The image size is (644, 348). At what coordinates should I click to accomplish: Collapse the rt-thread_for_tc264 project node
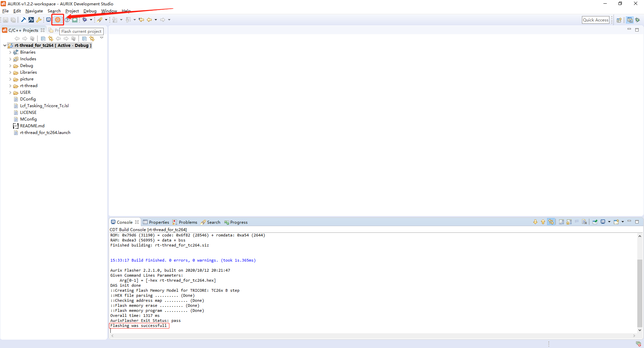pos(5,46)
